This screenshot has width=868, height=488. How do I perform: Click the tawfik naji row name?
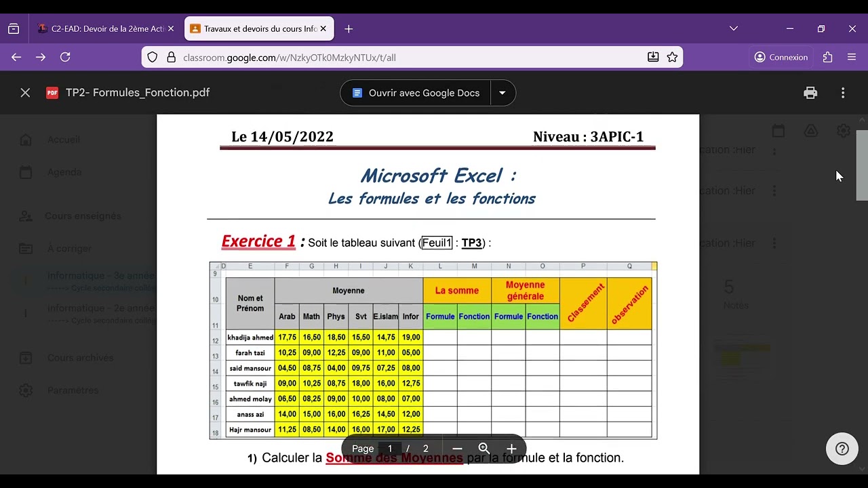[250, 384]
